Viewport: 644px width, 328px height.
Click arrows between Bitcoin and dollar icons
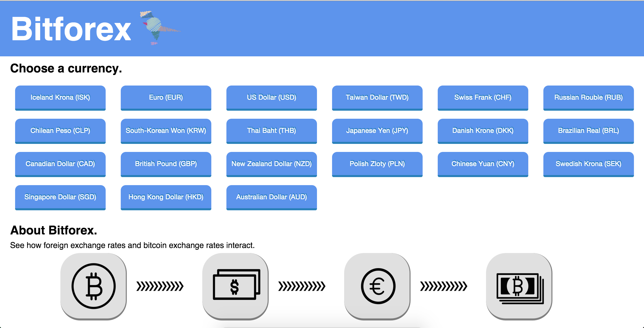click(160, 286)
